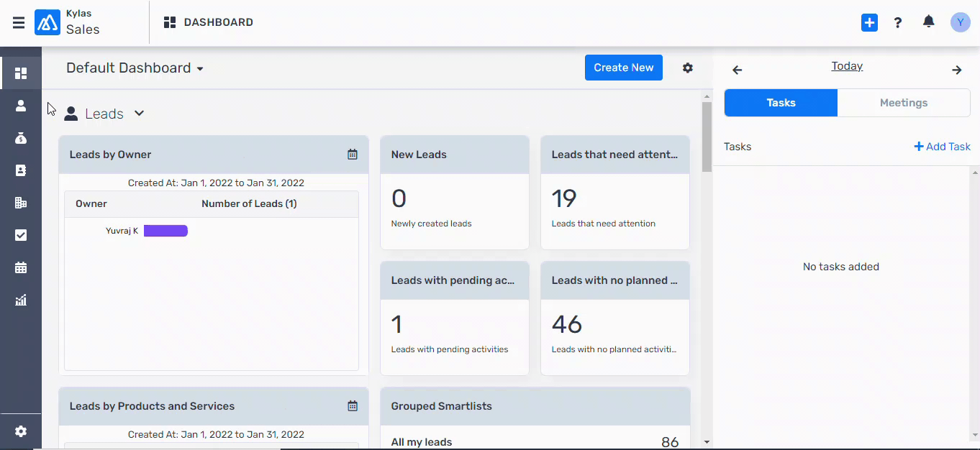Select Yuvraj K's purple bar in chart
The height and width of the screenshot is (450, 980).
pyautogui.click(x=165, y=231)
